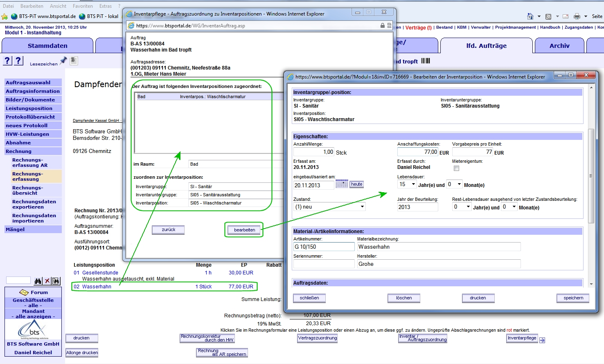Viewport: 604px width, 364px height.
Task: Toggle the Mietereigentum checkbox
Action: click(457, 167)
